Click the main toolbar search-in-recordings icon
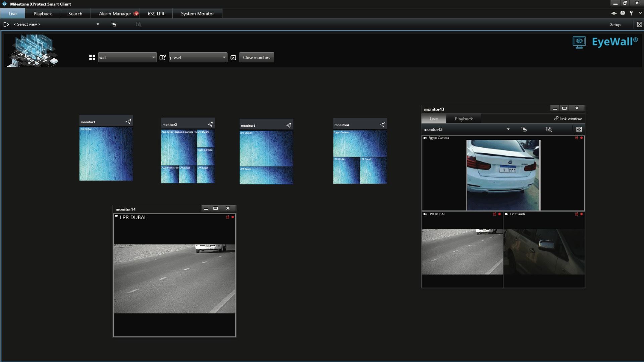This screenshot has height=362, width=644. coord(139,24)
